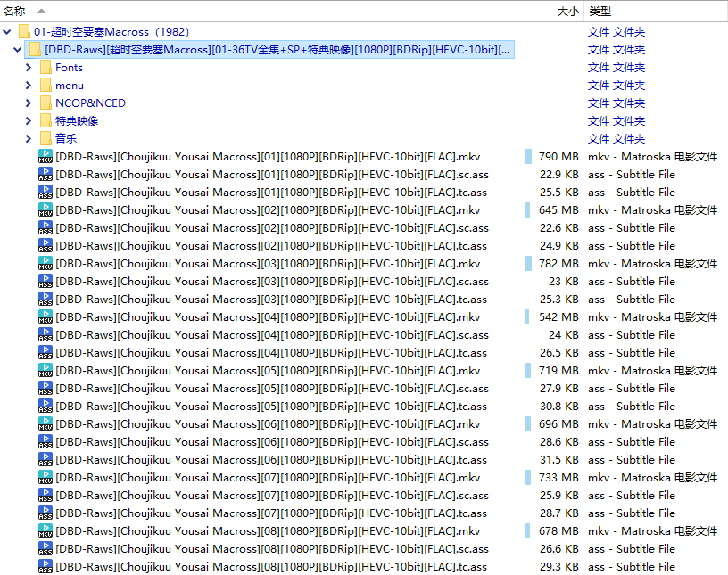
Task: Click the MKV icon of episode [06] mkv
Action: pyautogui.click(x=45, y=423)
